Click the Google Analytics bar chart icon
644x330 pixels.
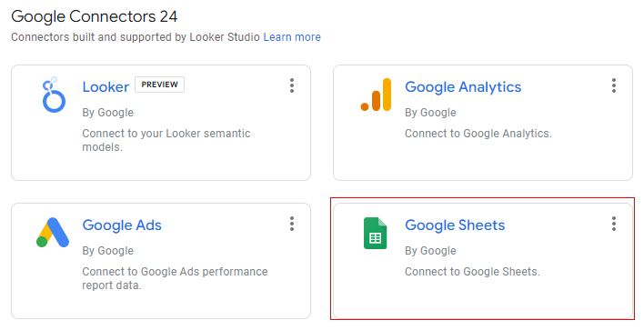coord(376,95)
